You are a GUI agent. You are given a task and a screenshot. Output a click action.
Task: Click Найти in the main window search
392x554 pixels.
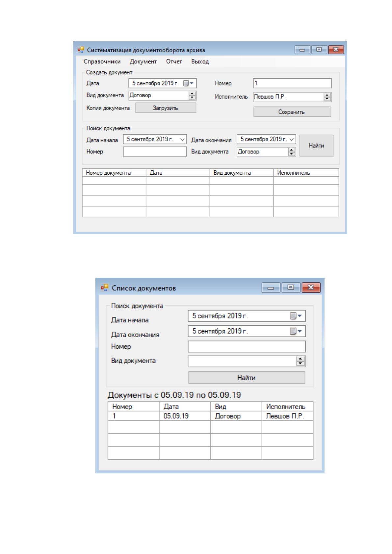pos(317,145)
